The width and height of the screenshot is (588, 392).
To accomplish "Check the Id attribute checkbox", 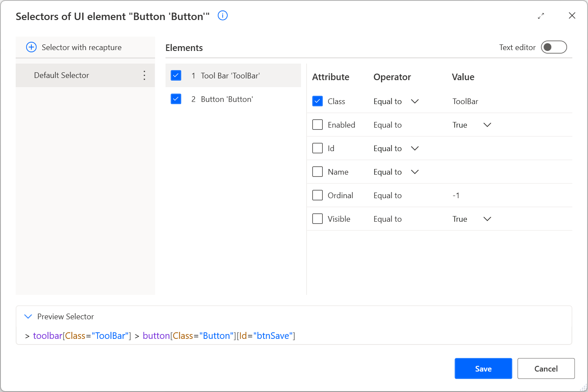I will (318, 148).
